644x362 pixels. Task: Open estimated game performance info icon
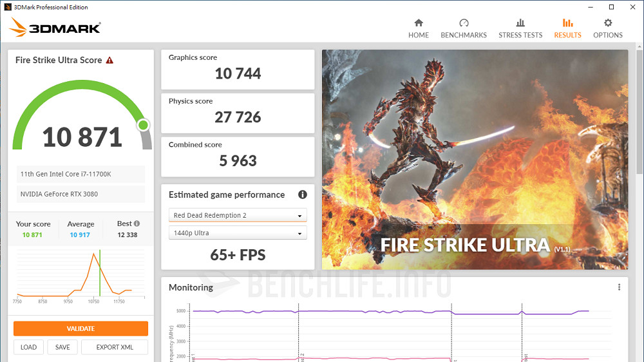302,195
